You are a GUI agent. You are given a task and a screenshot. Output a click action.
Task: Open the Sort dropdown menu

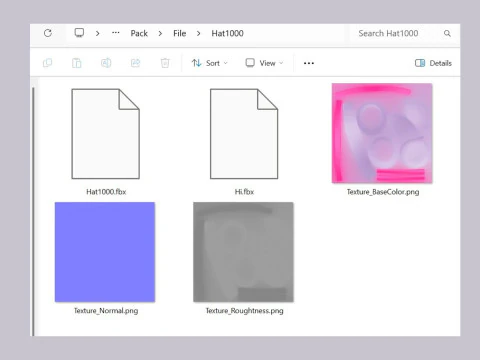pyautogui.click(x=210, y=63)
